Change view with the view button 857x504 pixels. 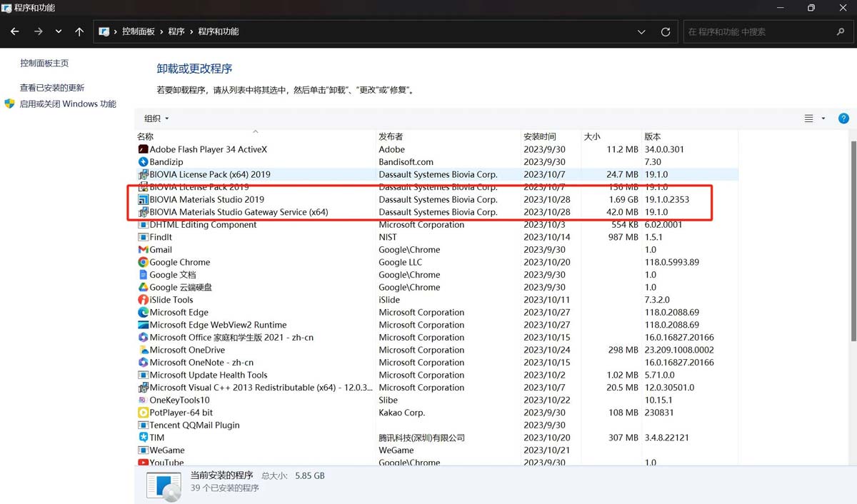tap(808, 119)
